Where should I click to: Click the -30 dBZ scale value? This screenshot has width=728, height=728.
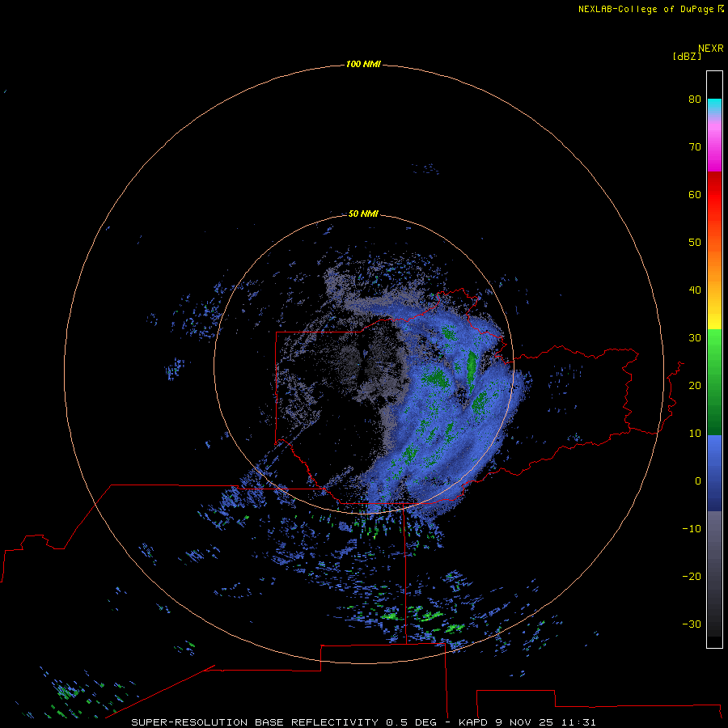(692, 624)
